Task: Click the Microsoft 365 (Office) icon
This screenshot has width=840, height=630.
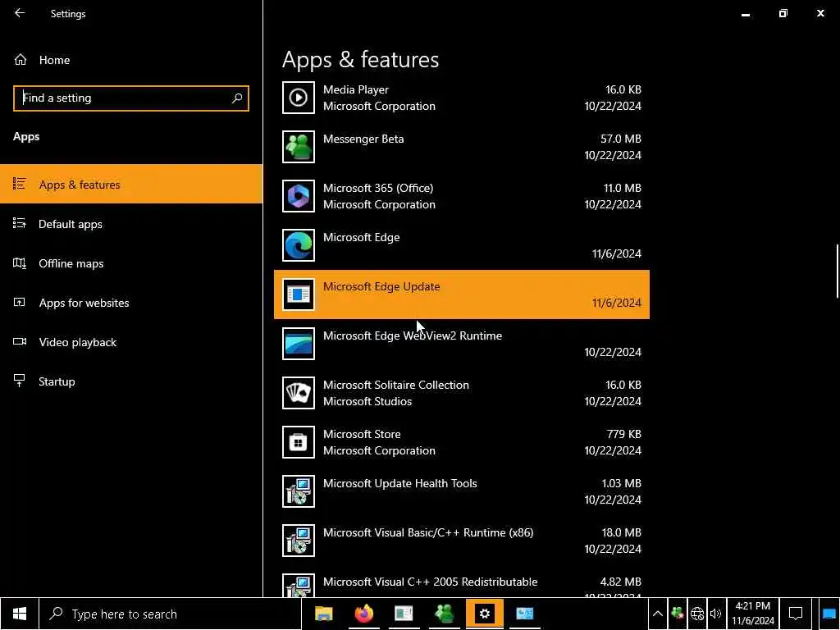Action: [299, 196]
